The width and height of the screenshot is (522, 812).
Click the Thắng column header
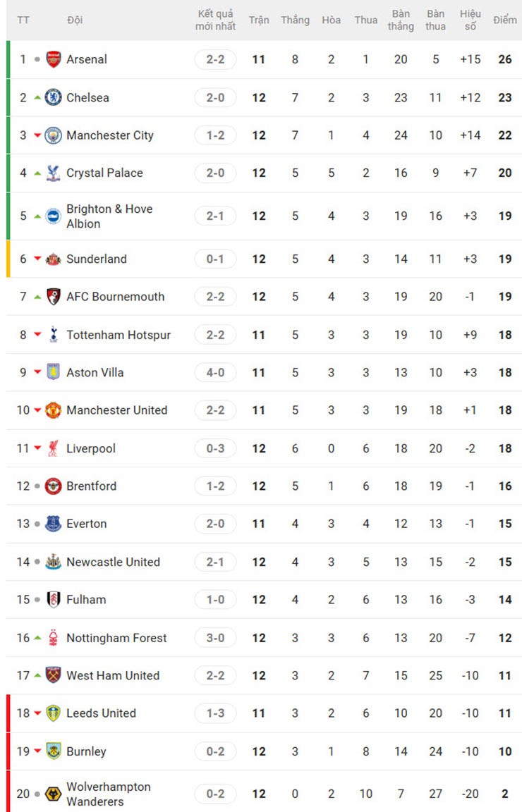(295, 20)
